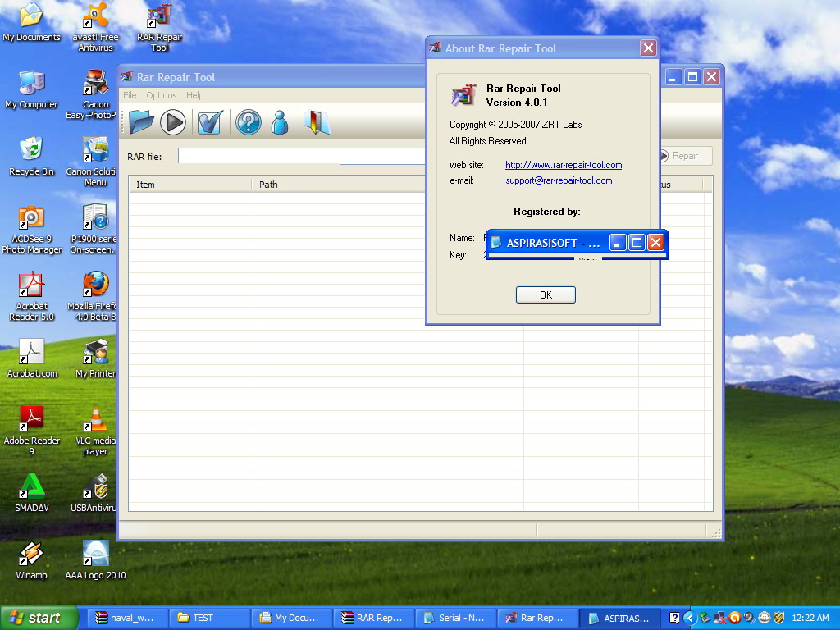Open the Options menu in Rar Repair Tool

(162, 95)
